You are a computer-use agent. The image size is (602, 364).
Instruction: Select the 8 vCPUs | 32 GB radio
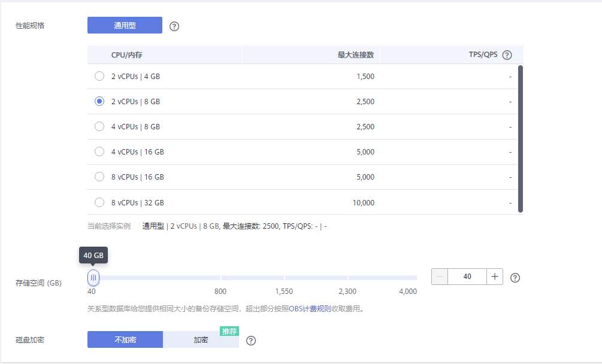tap(99, 202)
